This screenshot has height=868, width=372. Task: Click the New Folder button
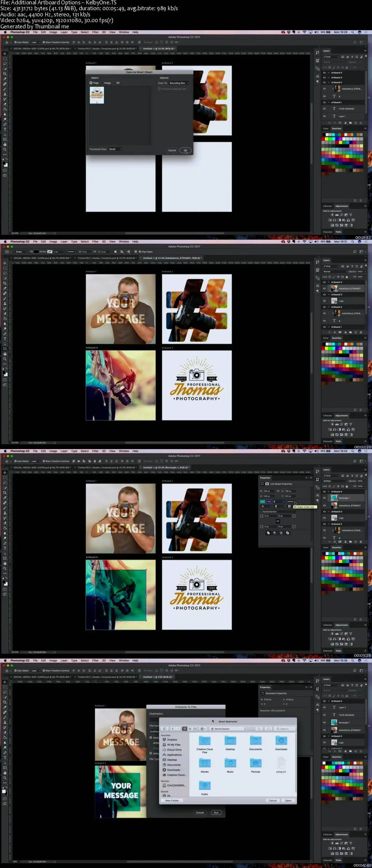pos(172,800)
